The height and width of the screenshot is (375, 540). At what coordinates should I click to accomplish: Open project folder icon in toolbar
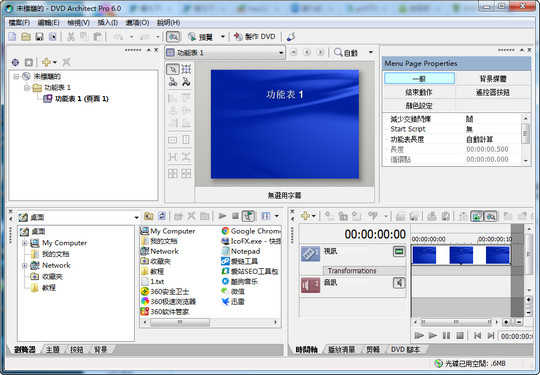[x=26, y=37]
